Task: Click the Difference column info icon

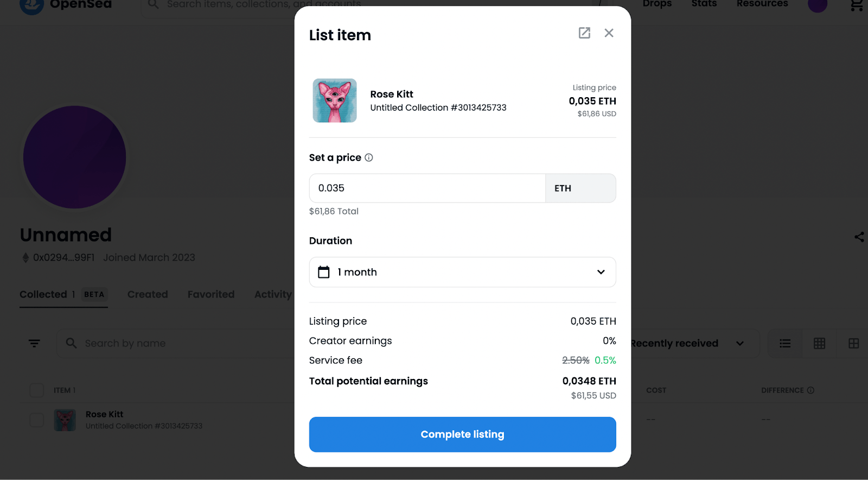Action: click(810, 390)
